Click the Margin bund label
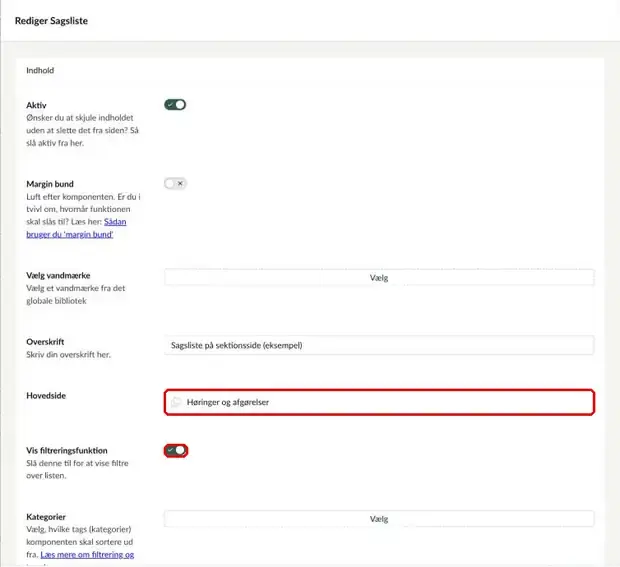Screen dimensions: 620x567 50,184
